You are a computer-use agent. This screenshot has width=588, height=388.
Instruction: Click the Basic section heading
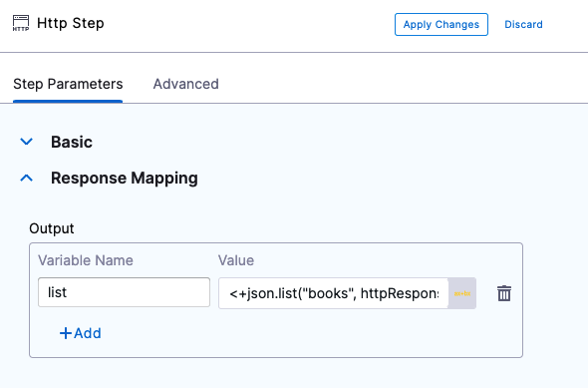pos(72,142)
